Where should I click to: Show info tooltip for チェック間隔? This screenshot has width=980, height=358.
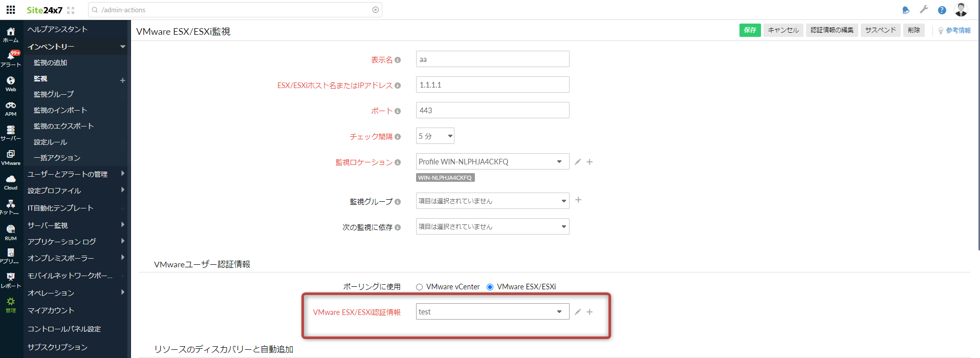click(x=398, y=137)
